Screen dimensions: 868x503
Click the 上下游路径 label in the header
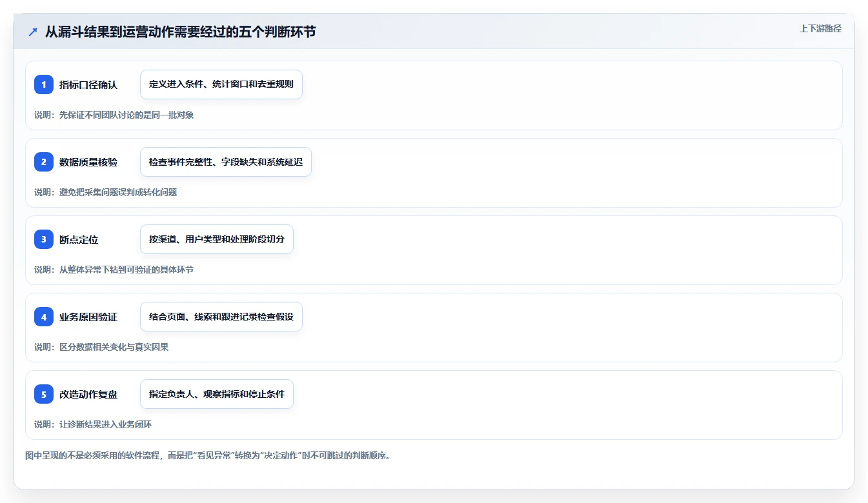820,28
